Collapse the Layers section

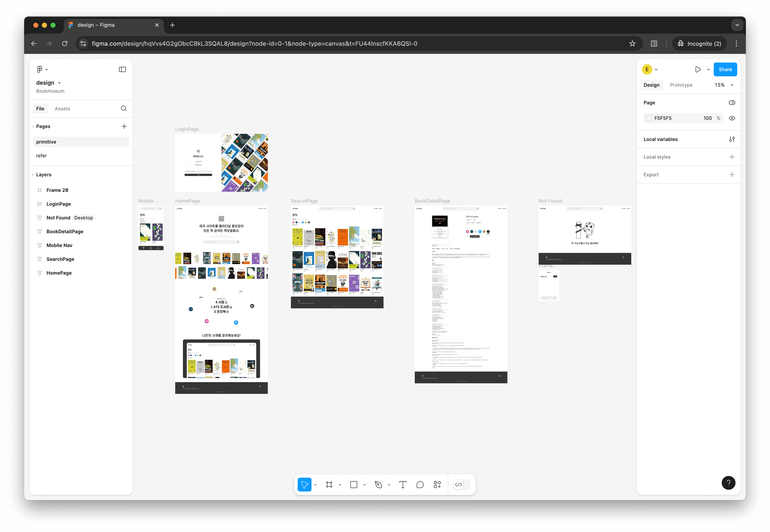[x=33, y=175]
